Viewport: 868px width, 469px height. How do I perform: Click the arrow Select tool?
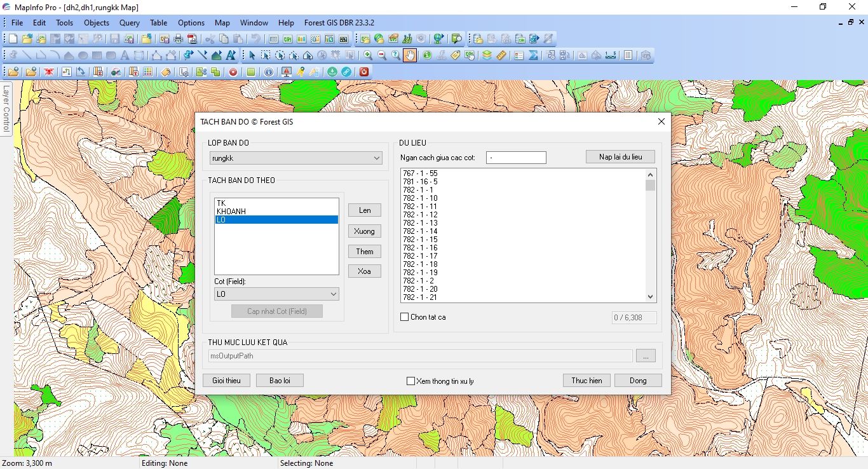pyautogui.click(x=252, y=55)
